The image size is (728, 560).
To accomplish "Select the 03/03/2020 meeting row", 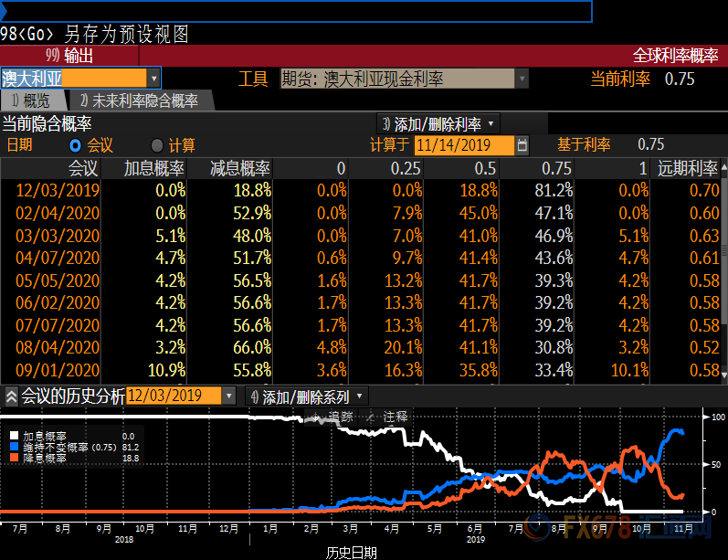I will click(x=360, y=236).
